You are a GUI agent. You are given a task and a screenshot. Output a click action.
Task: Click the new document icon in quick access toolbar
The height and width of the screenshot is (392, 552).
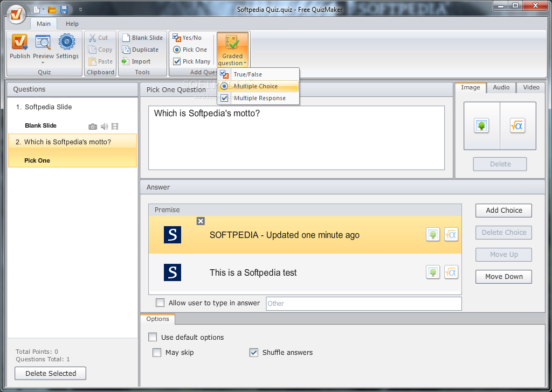point(37,10)
